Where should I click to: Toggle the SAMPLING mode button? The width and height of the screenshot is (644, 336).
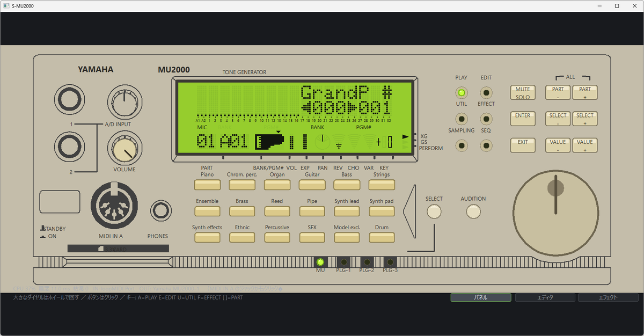(x=461, y=145)
